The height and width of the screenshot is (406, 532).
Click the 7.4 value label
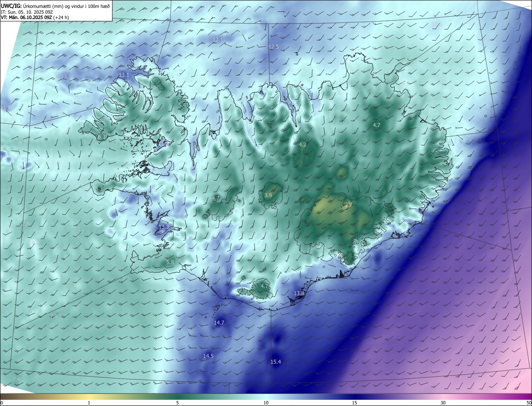coord(16,379)
